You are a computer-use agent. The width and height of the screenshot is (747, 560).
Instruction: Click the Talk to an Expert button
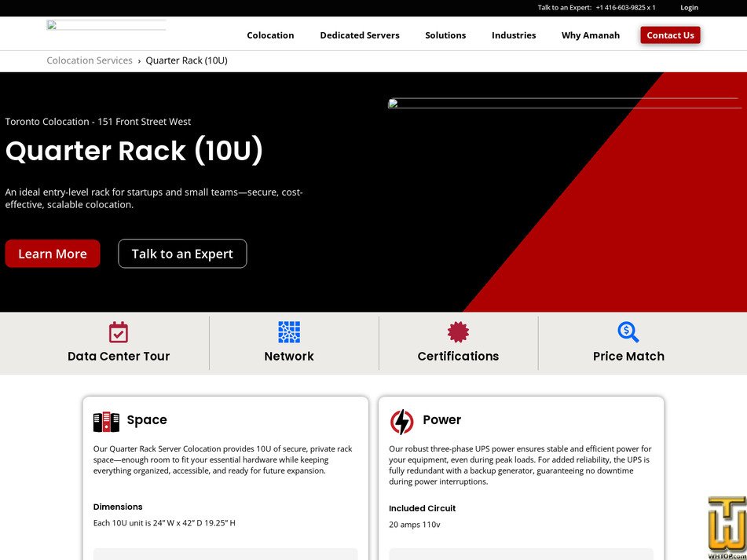point(182,254)
